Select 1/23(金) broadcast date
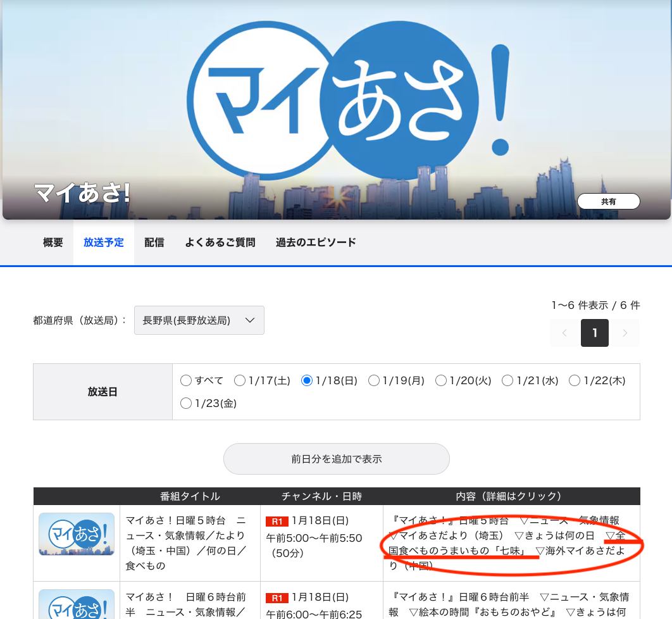The image size is (672, 619). coord(185,403)
